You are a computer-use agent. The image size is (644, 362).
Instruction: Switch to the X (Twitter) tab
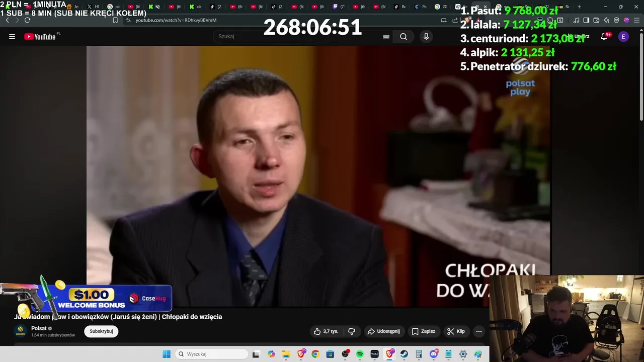94,7
